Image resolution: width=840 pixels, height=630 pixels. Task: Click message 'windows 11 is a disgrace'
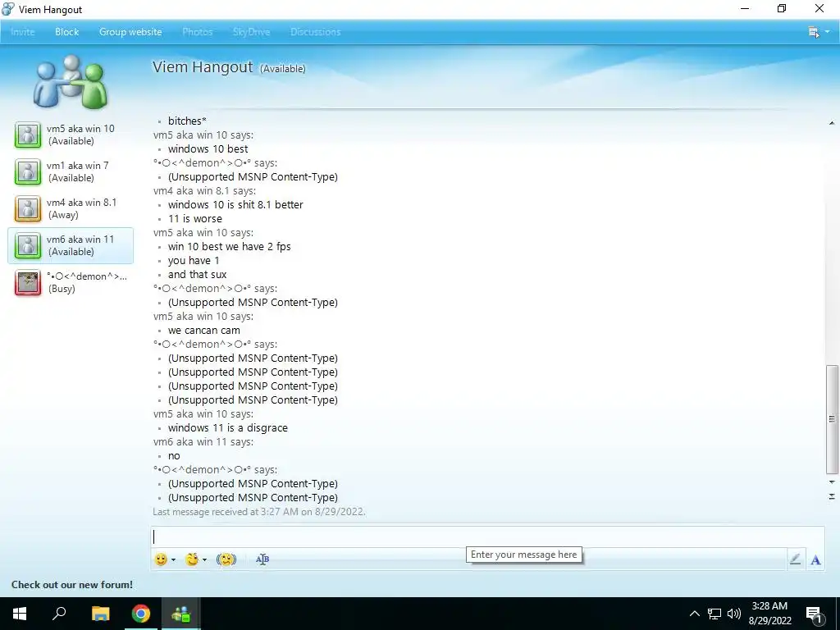(x=228, y=427)
